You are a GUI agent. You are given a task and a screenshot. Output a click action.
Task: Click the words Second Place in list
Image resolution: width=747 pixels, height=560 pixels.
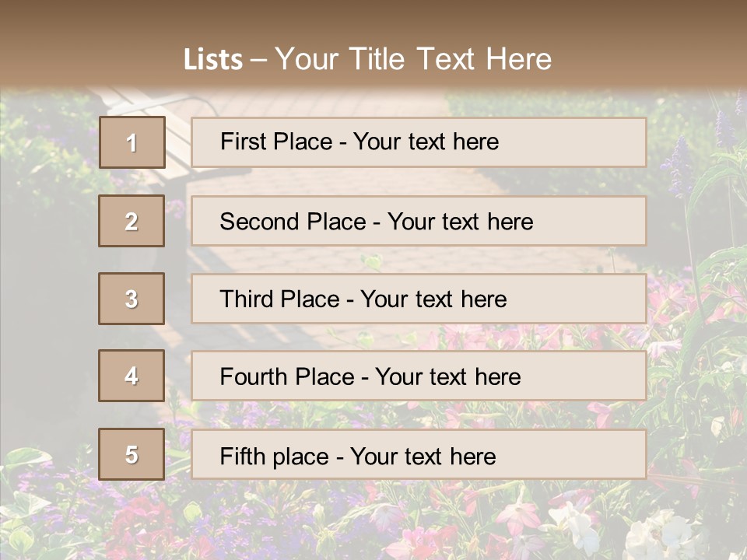coord(292,222)
